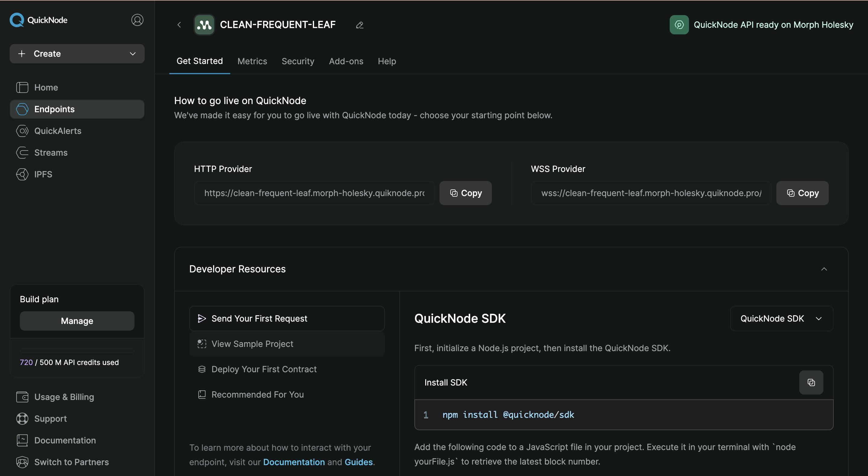Collapse the Developer Resources section
The image size is (868, 476).
(824, 269)
